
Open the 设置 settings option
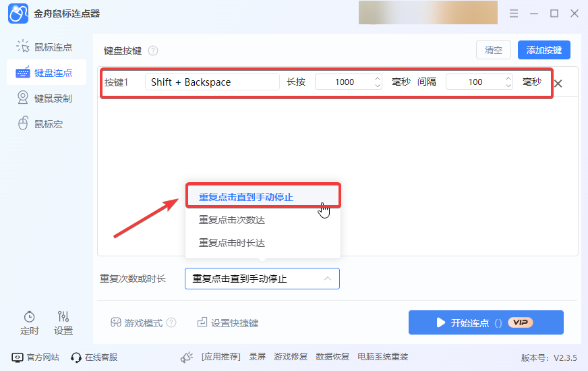[63, 323]
